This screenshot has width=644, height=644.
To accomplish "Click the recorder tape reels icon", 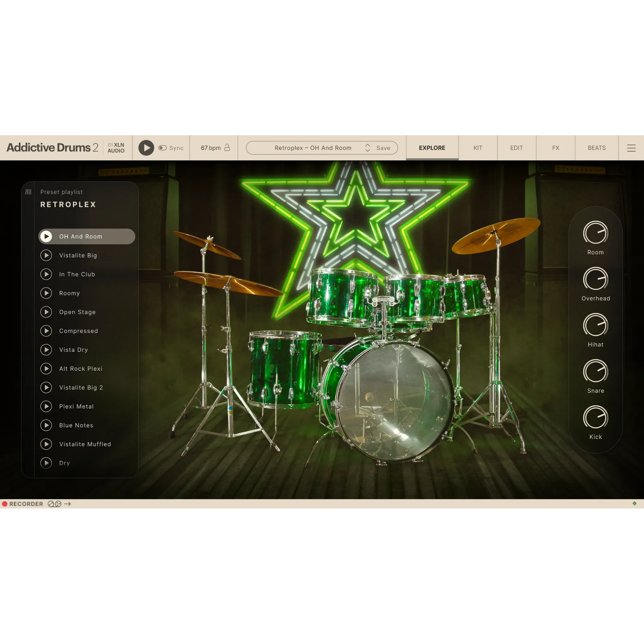I will click(54, 504).
